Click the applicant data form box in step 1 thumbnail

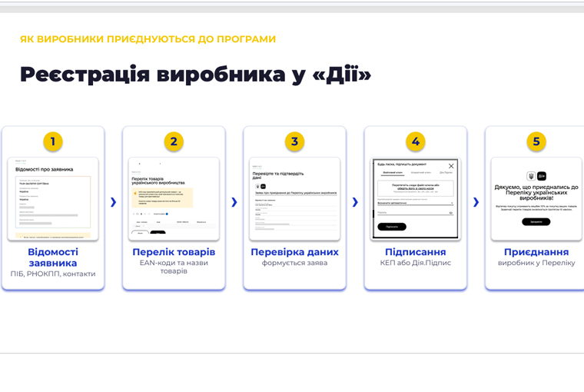pos(53,202)
